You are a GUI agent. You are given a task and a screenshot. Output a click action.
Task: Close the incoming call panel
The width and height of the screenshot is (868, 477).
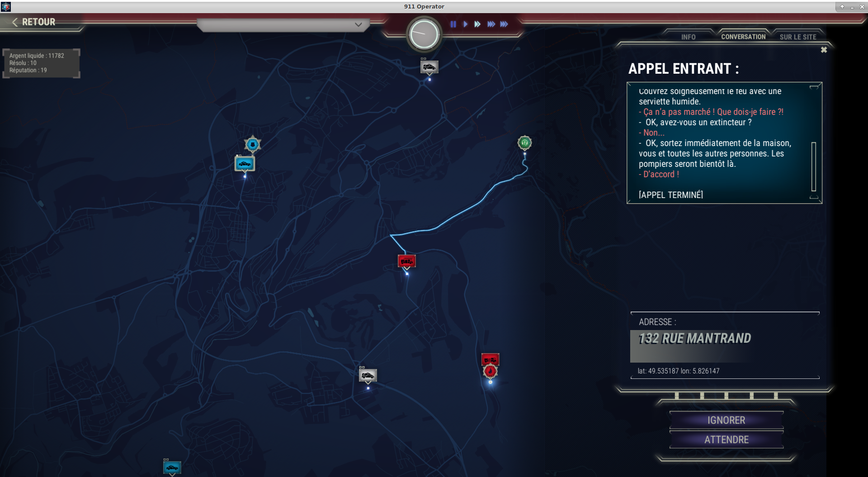click(x=824, y=50)
